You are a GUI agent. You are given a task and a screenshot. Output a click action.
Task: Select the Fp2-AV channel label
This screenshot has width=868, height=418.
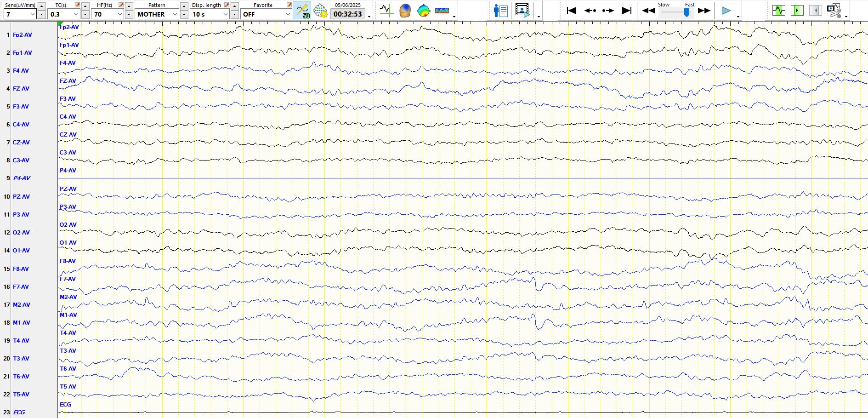[x=22, y=35]
